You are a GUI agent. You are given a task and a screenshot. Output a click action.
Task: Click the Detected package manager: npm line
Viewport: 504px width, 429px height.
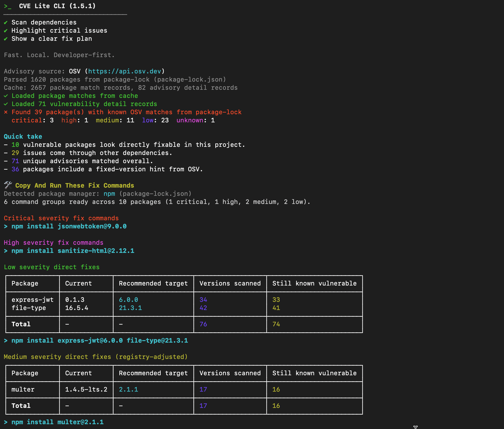(98, 194)
